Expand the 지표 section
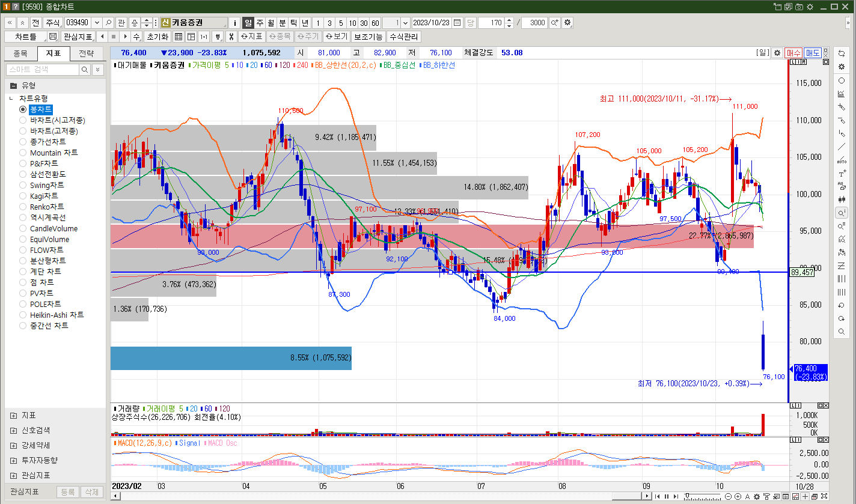856x504 pixels. click(x=14, y=415)
